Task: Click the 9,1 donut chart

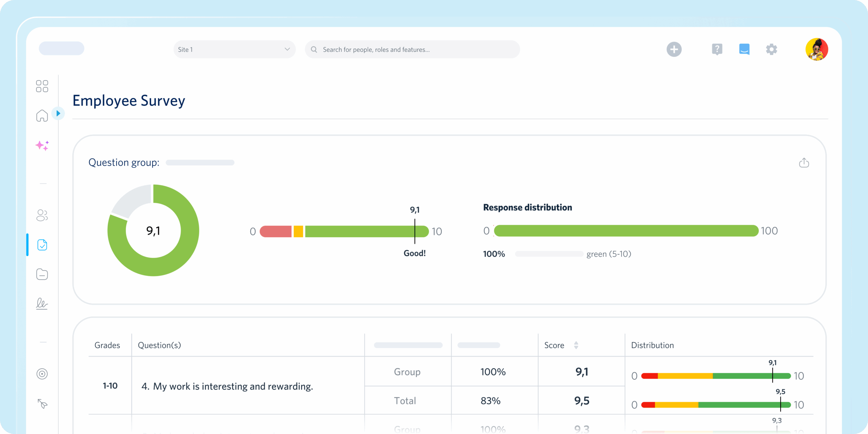Action: click(x=153, y=231)
